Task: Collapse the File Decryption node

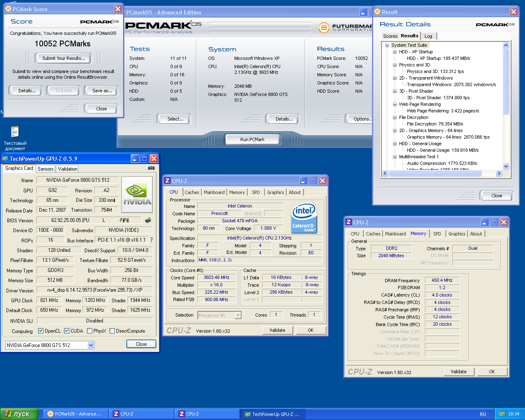Action: pyautogui.click(x=395, y=117)
